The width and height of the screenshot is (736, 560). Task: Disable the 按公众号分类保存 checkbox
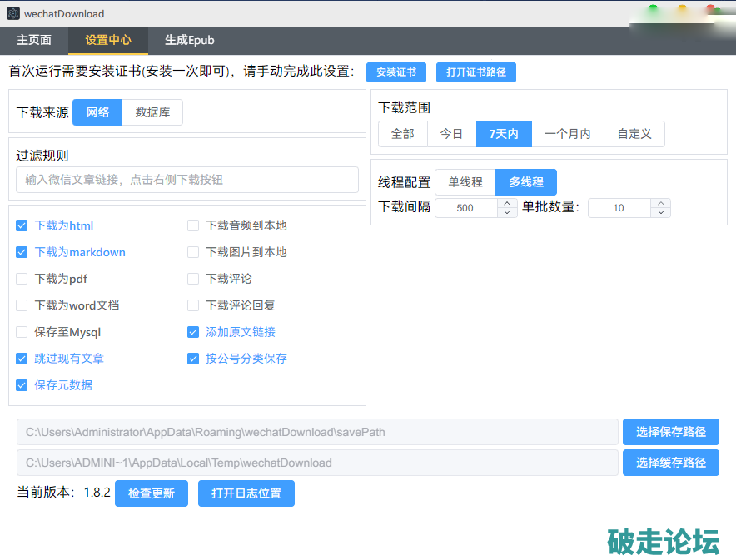(x=193, y=359)
